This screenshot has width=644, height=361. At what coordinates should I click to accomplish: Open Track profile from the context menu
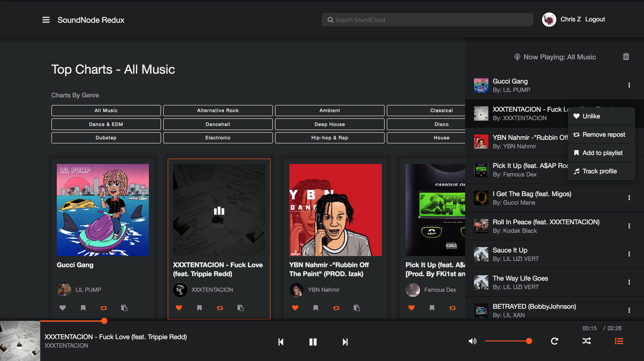pyautogui.click(x=601, y=171)
